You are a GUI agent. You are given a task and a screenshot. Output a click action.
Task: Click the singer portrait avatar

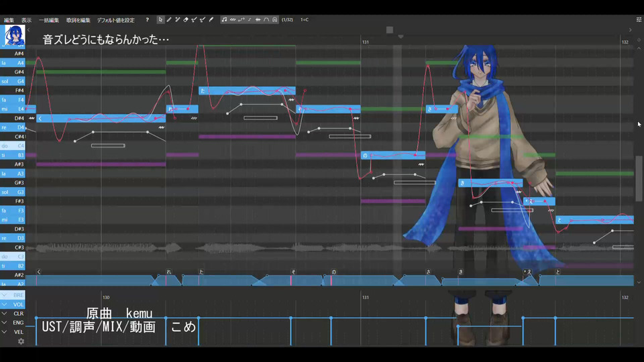click(x=14, y=36)
